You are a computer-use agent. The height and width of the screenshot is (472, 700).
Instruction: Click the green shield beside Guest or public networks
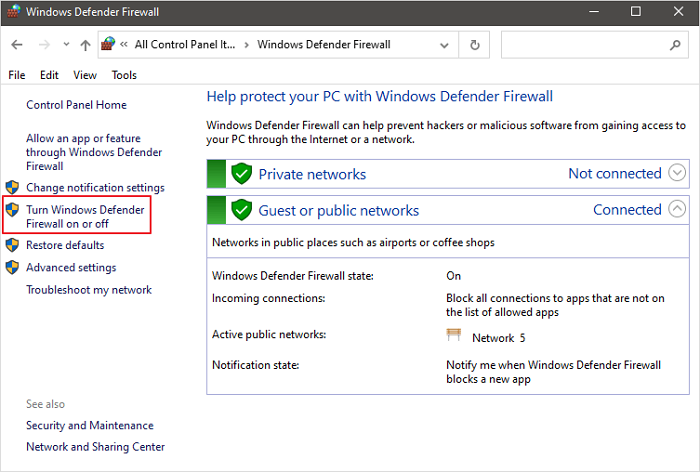tap(241, 210)
